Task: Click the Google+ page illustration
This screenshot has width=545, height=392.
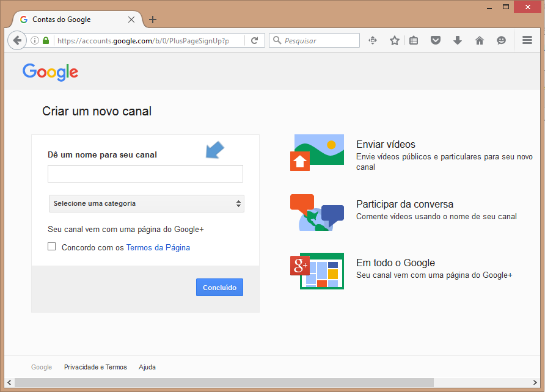Action: coord(317,271)
